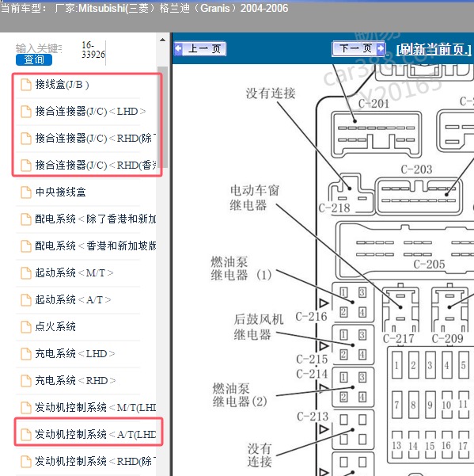Click the C-217 connector label in diagram
This screenshot has width=474, height=476.
coord(398,338)
